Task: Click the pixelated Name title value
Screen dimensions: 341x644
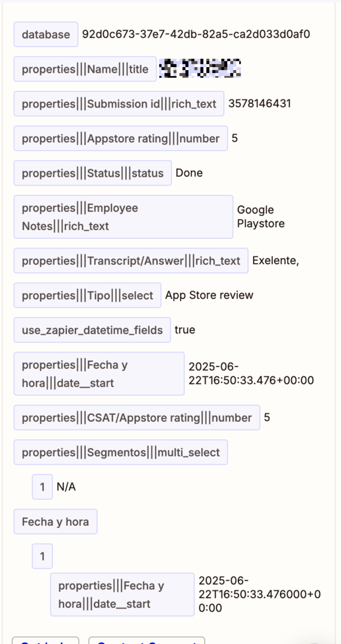Action: point(200,69)
